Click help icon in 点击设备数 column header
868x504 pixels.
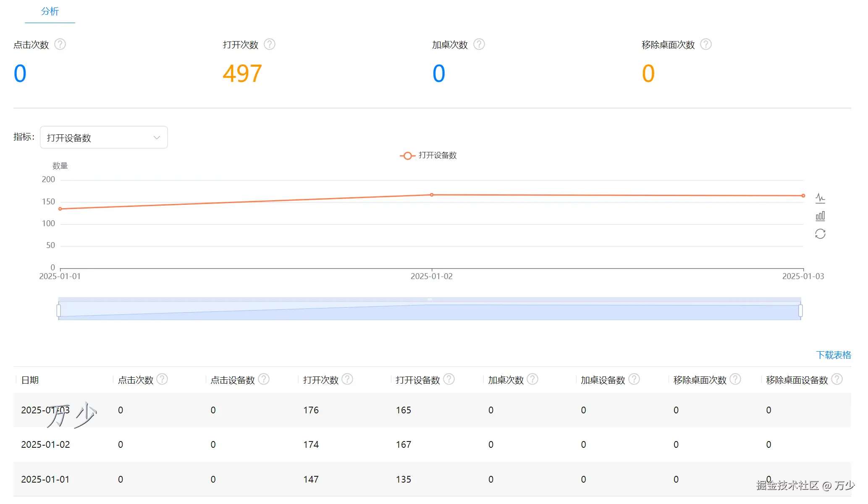[263, 379]
